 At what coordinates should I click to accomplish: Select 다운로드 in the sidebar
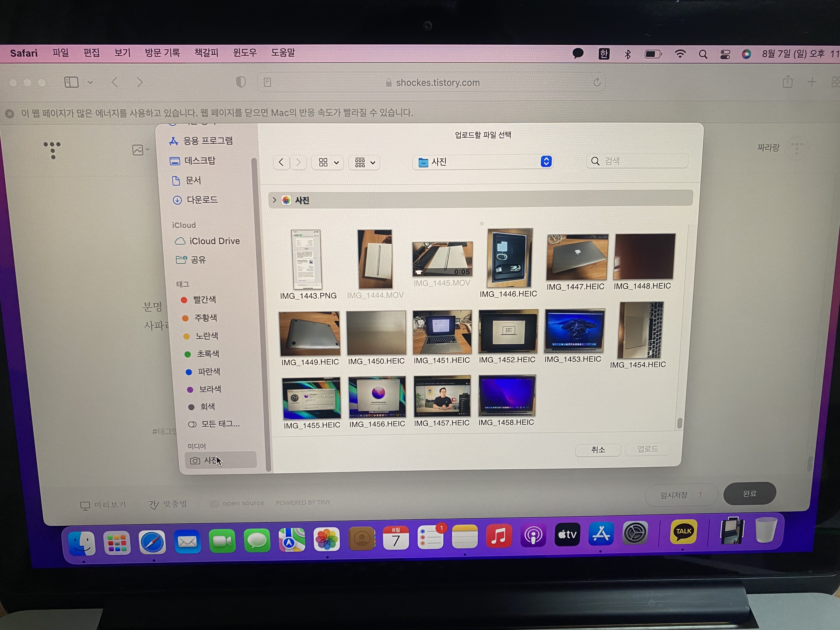point(195,200)
